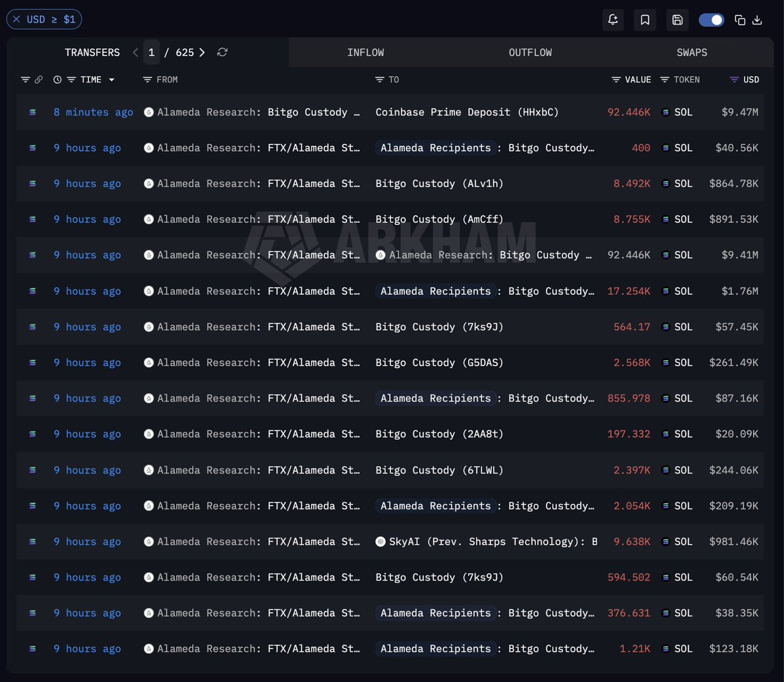Open TIME column sort dropdown arrow
Screen dimensions: 784x682
[x=112, y=80]
